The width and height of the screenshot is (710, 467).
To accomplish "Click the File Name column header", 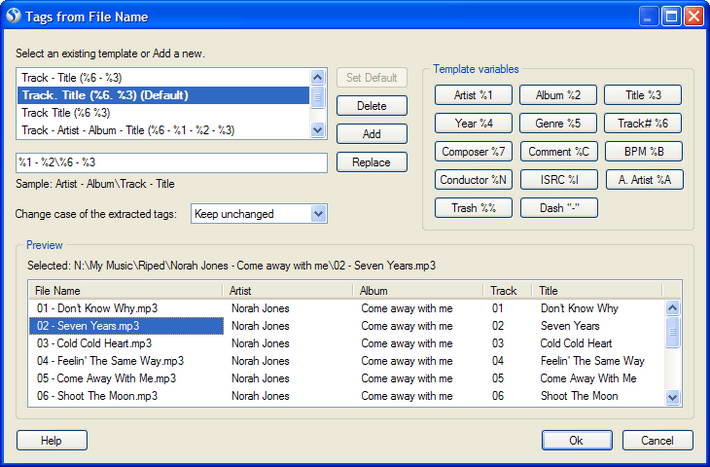I will tap(126, 290).
